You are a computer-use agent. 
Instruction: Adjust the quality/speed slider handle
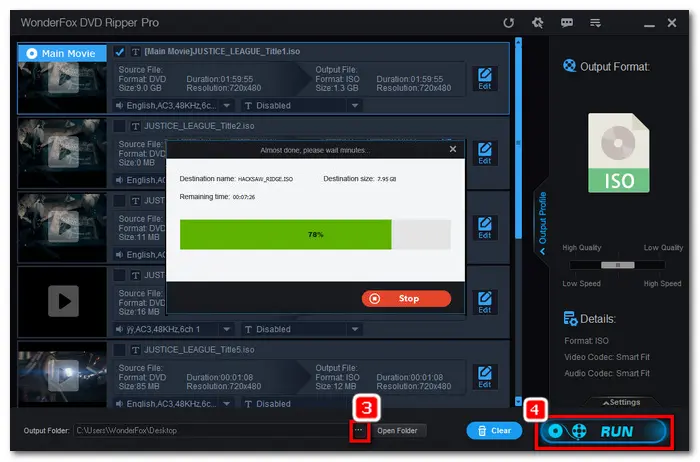[x=618, y=265]
